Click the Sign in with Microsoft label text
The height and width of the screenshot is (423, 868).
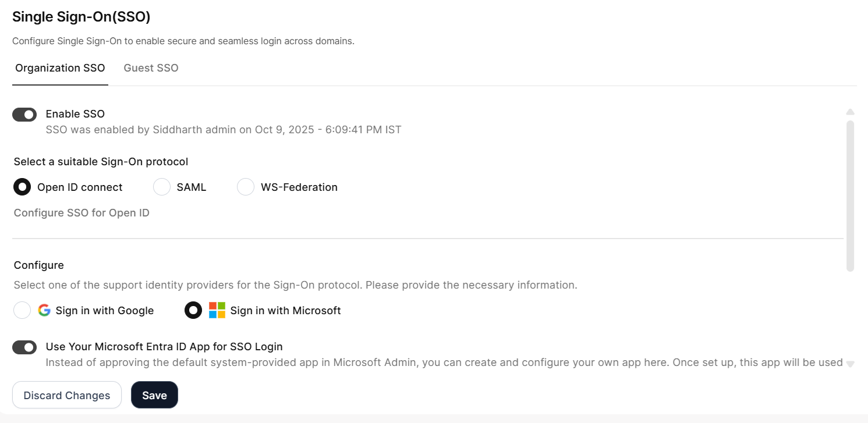[x=285, y=311]
